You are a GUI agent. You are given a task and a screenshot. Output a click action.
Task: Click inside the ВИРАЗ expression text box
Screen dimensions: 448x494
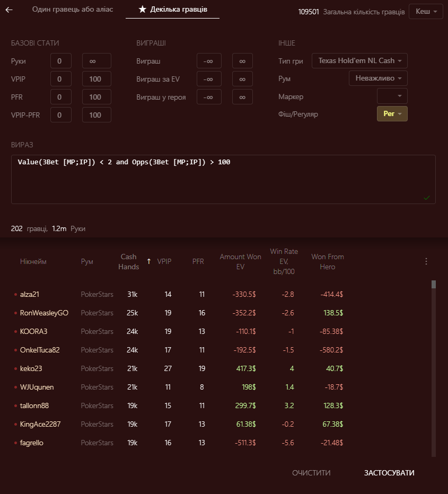click(223, 179)
